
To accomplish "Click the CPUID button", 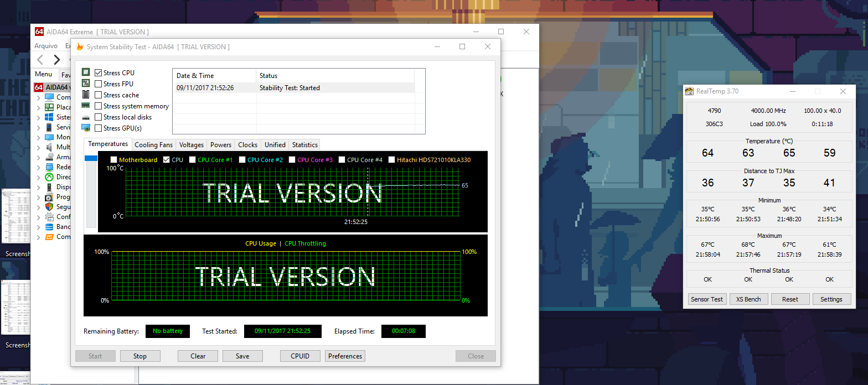I will 300,356.
